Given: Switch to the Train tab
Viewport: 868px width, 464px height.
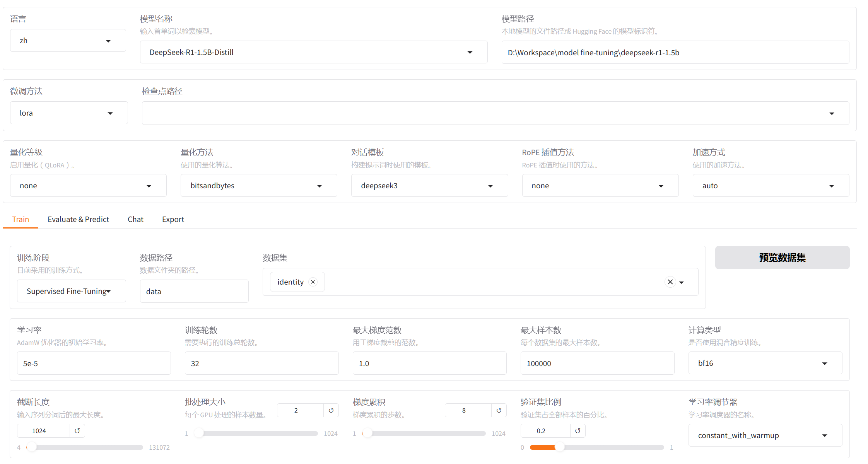Looking at the screenshot, I should click(21, 219).
